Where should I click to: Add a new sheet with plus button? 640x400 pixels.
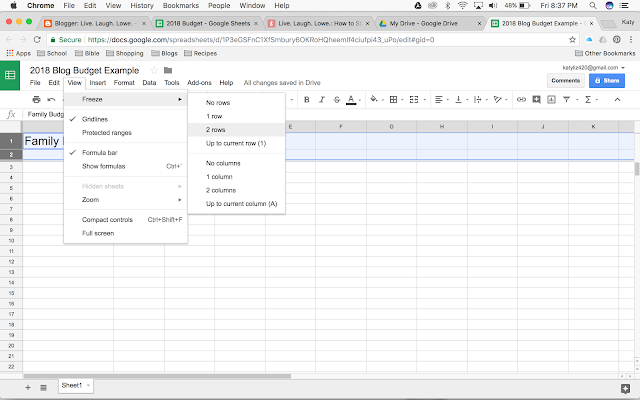[x=28, y=387]
